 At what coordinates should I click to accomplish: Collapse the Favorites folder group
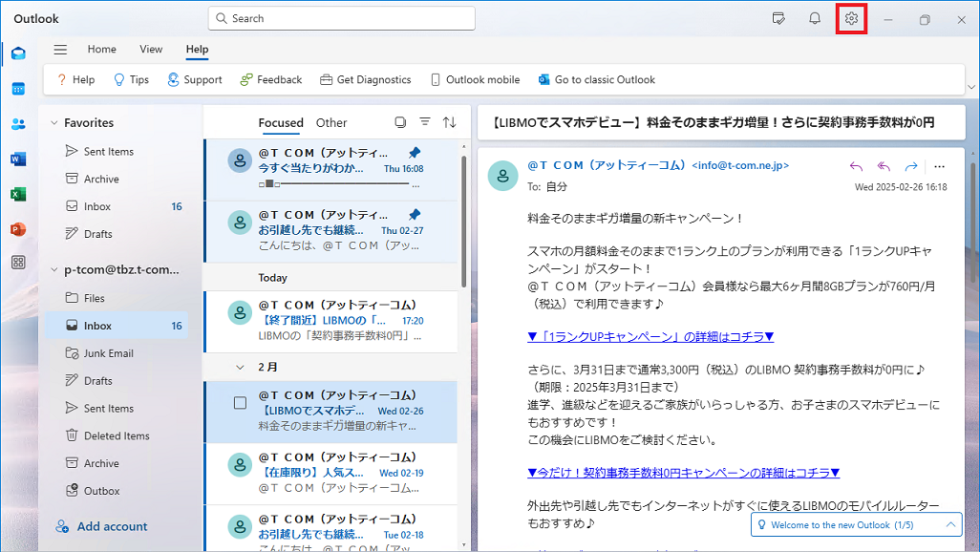pyautogui.click(x=53, y=123)
